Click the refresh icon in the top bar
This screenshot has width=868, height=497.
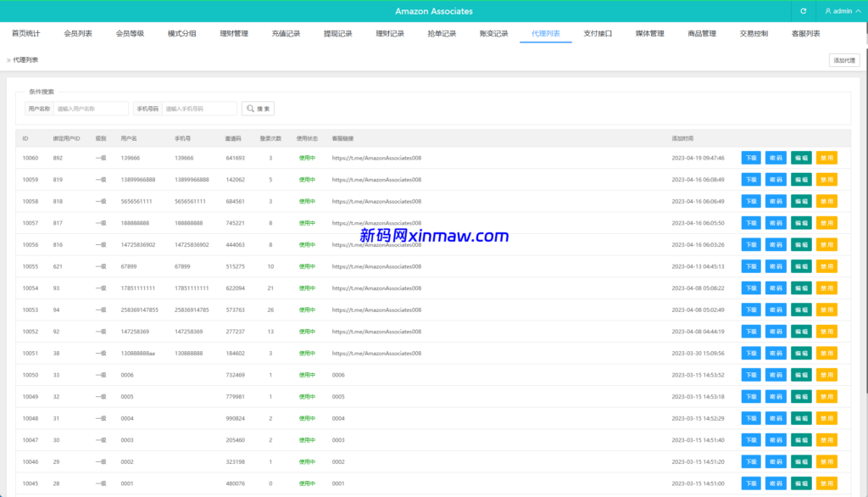[x=803, y=11]
